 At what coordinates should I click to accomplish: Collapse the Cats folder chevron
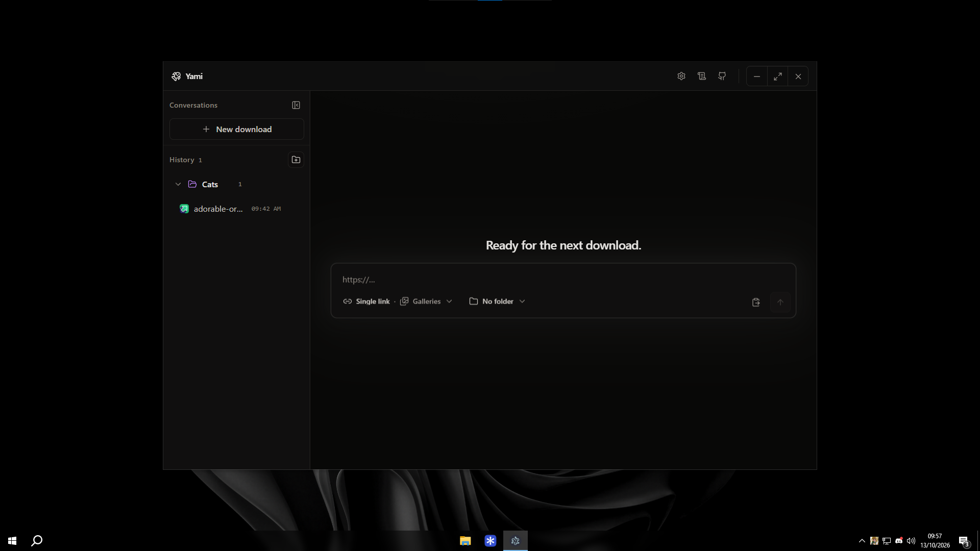(x=178, y=184)
